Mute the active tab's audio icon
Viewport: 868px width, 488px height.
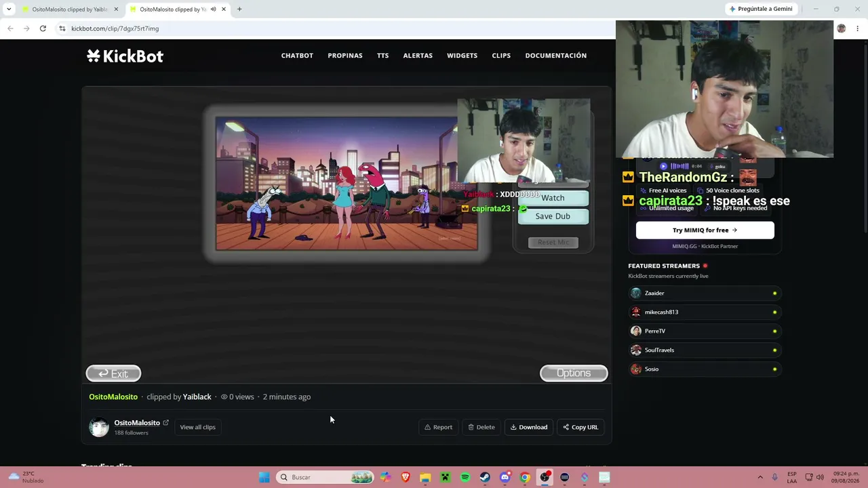coord(213,9)
